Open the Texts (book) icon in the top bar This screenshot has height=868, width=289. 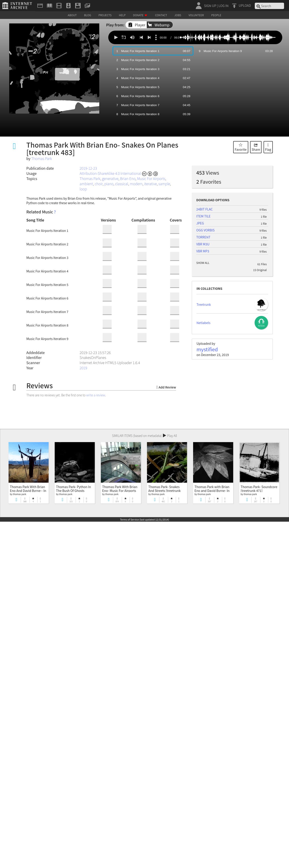[x=50, y=5]
